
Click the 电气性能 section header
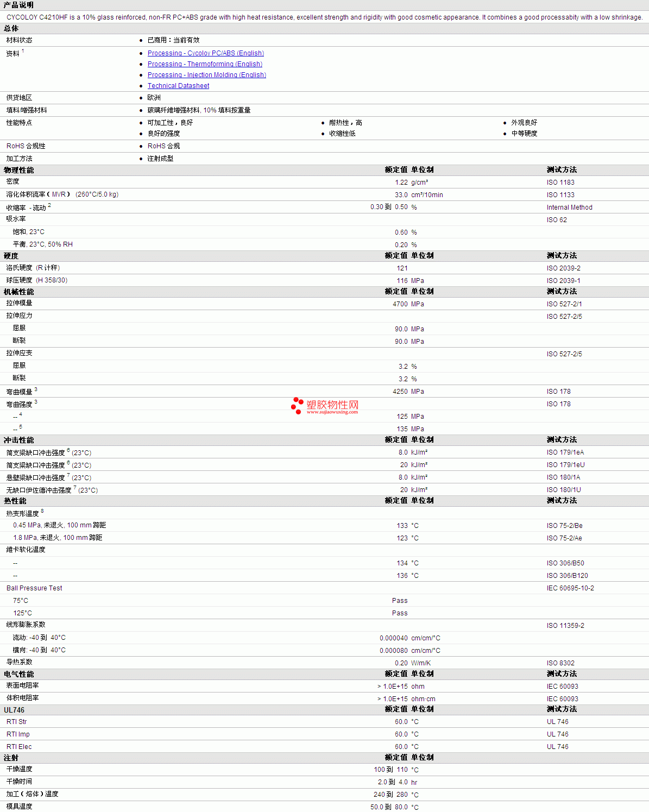(x=18, y=674)
